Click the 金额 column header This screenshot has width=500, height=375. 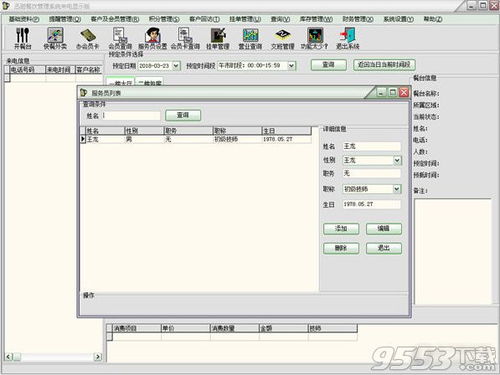283,328
